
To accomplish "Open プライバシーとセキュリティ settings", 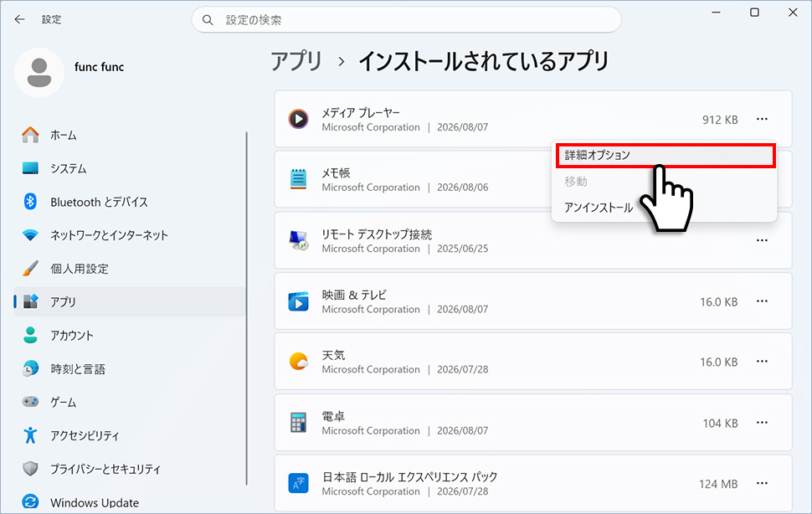I will point(130,469).
